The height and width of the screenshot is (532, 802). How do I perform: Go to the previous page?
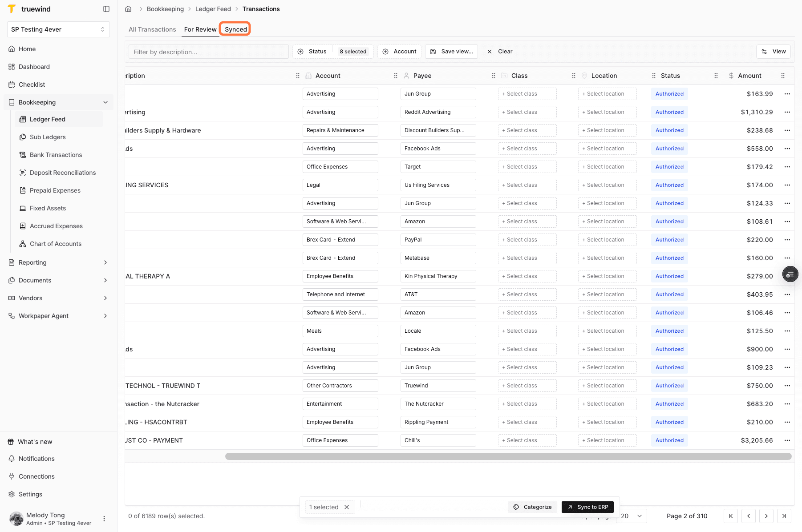pyautogui.click(x=749, y=516)
